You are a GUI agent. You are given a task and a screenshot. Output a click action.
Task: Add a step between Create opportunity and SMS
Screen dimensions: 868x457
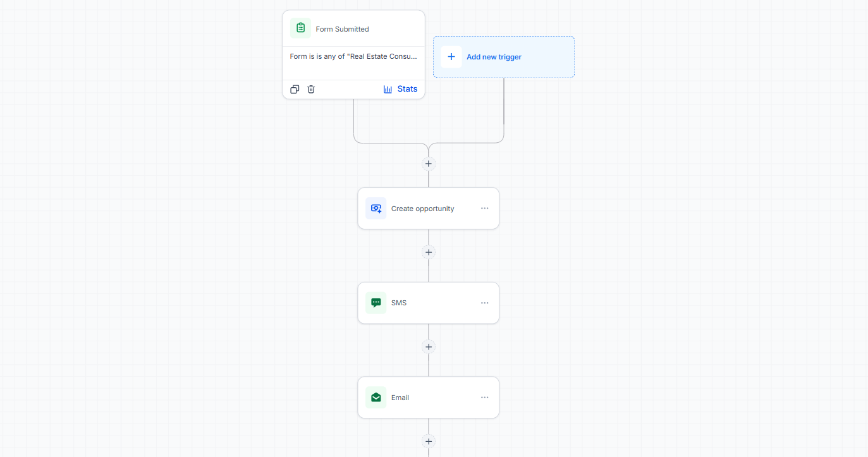(429, 252)
